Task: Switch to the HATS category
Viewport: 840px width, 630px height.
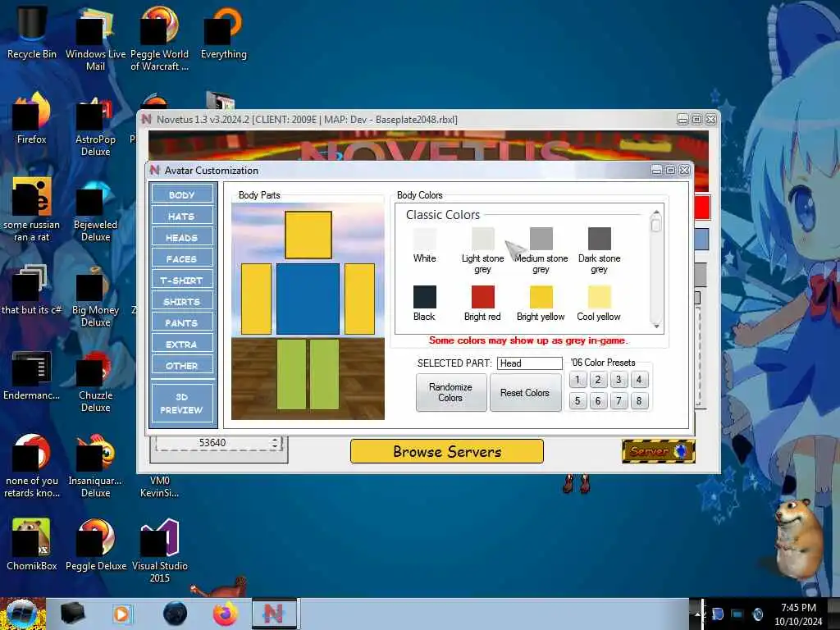Action: [x=182, y=216]
